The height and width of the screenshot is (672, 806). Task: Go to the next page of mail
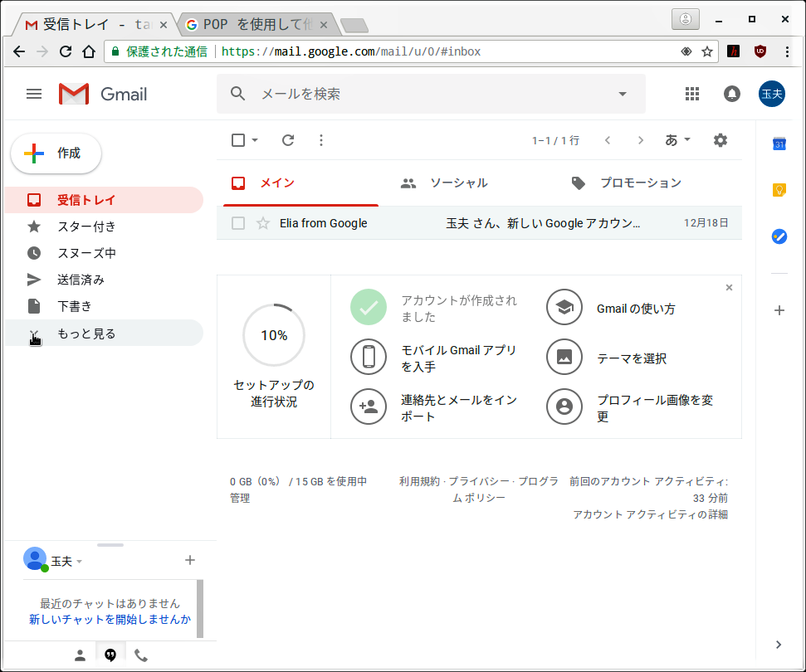(641, 140)
